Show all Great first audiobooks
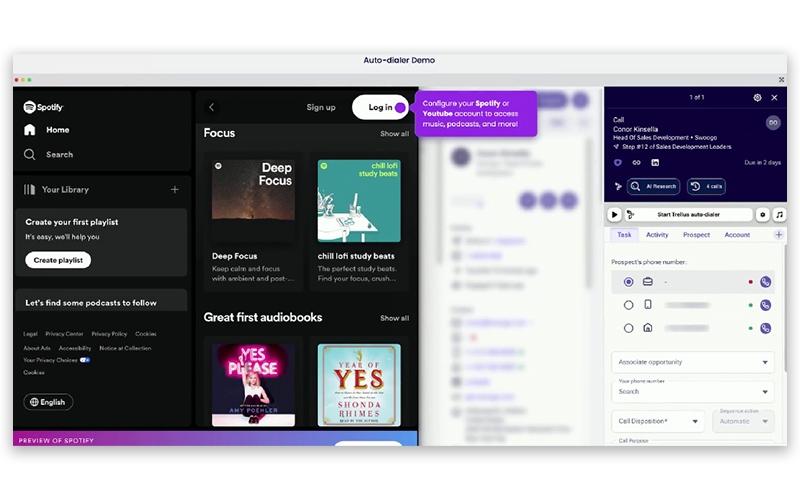Viewport: 800px width, 500px height. (x=394, y=318)
